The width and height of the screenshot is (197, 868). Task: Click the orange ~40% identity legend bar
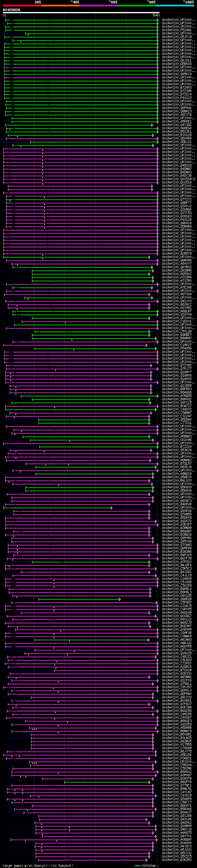point(60,6)
